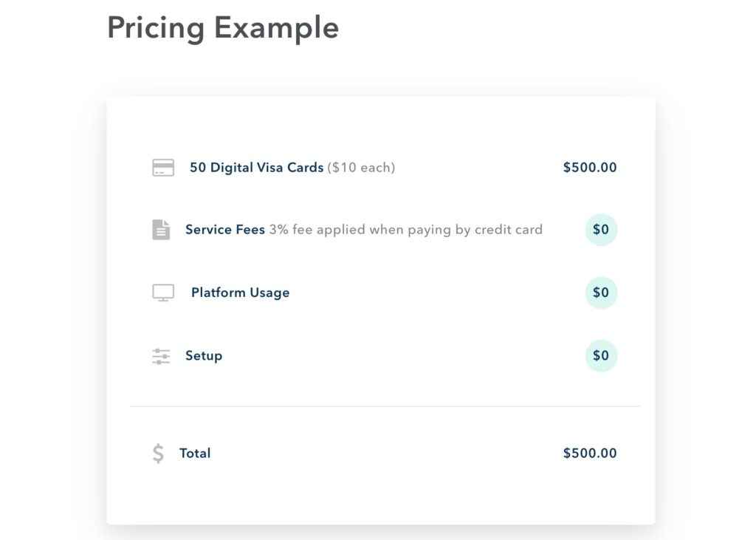
Task: Click the $0 badge for Setup
Action: [601, 355]
